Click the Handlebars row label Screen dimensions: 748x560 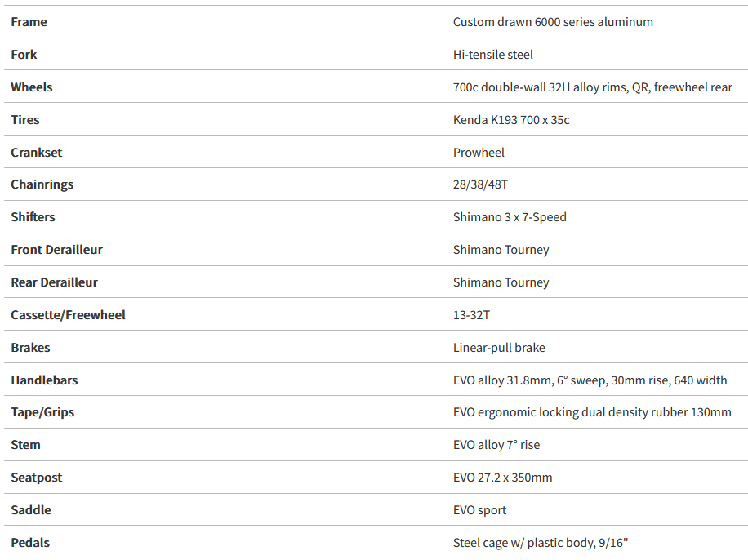pyautogui.click(x=44, y=380)
